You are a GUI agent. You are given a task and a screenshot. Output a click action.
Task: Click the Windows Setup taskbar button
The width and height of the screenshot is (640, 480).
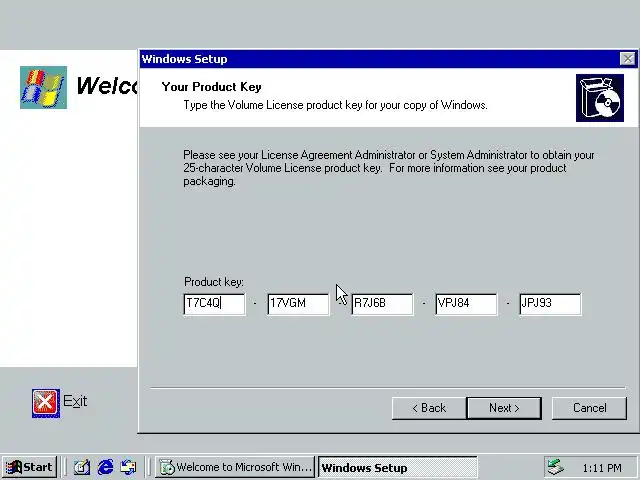tap(397, 467)
